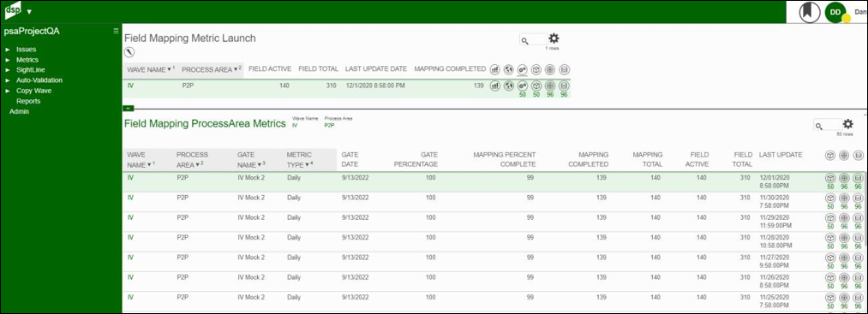868x314 pixels.
Task: Click the bar chart icon in the P2P launch row
Action: (495, 86)
